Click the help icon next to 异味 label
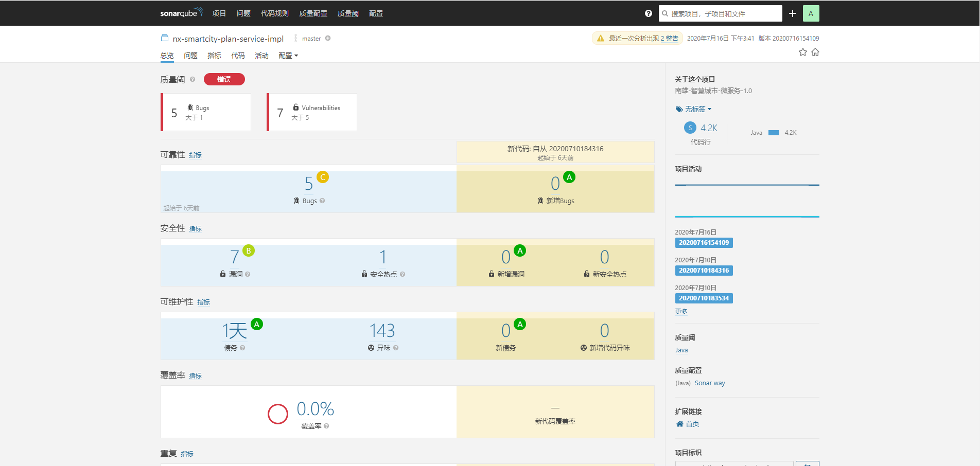Image resolution: width=980 pixels, height=466 pixels. coord(396,348)
